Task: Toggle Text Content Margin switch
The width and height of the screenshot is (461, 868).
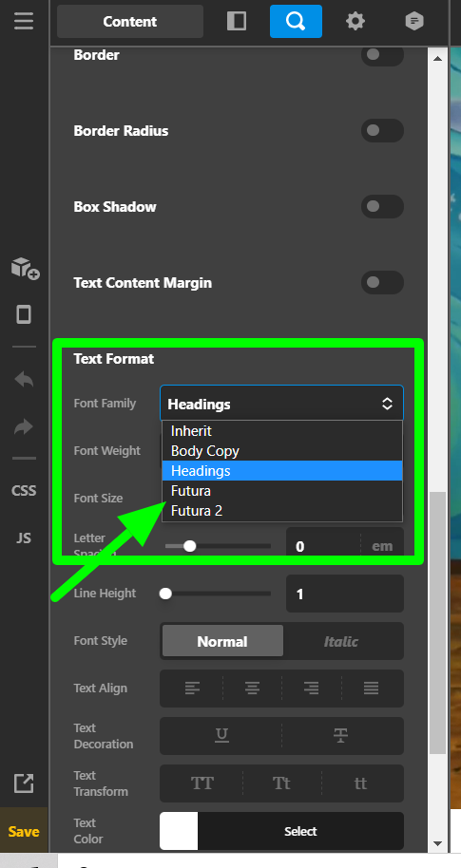Action: 382,282
